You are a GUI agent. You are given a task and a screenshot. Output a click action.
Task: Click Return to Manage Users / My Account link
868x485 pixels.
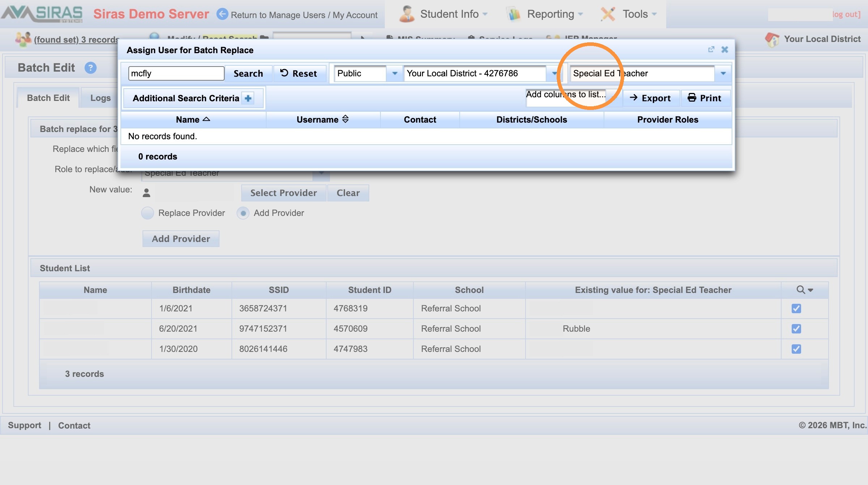point(304,15)
